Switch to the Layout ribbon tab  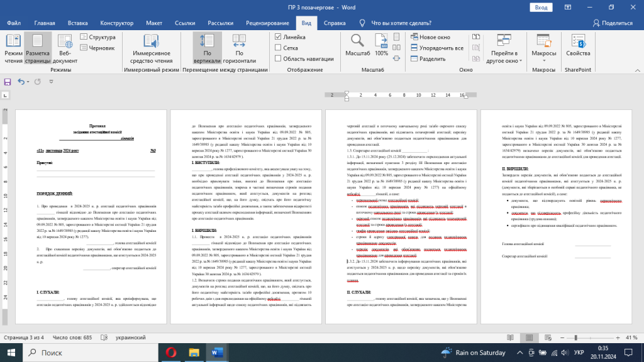154,23
